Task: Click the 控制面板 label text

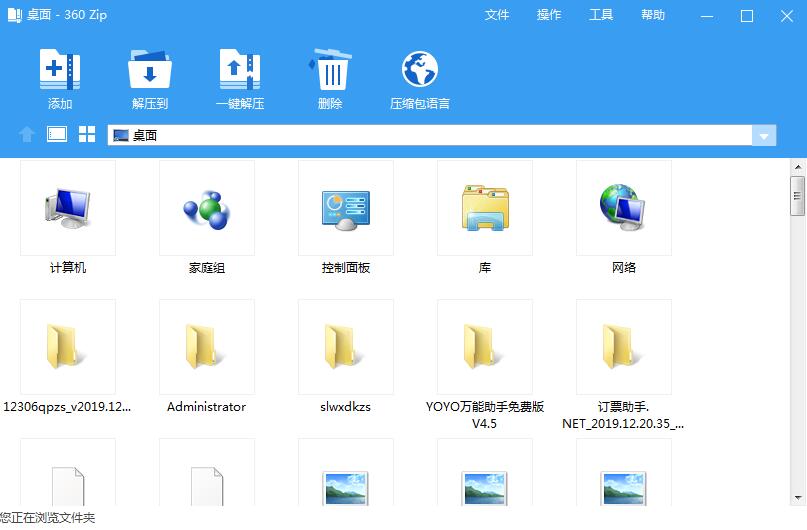Action: (346, 268)
